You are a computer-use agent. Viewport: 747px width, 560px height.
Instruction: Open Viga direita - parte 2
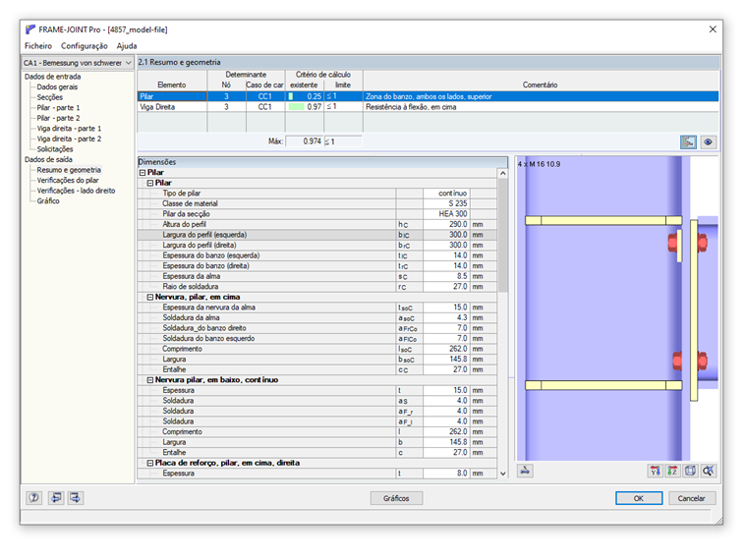69,140
